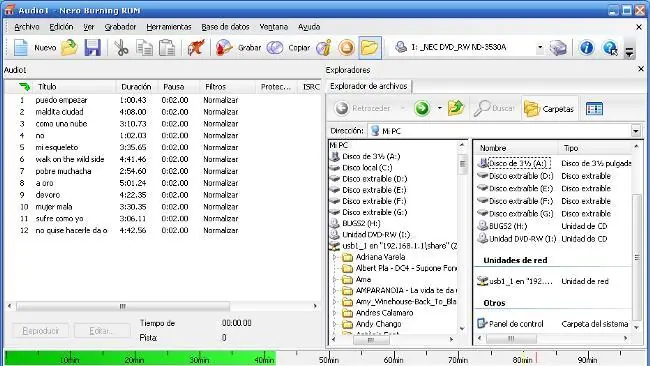Cut selection using the scissors icon
Screen dimensions: 650x366
[121, 48]
